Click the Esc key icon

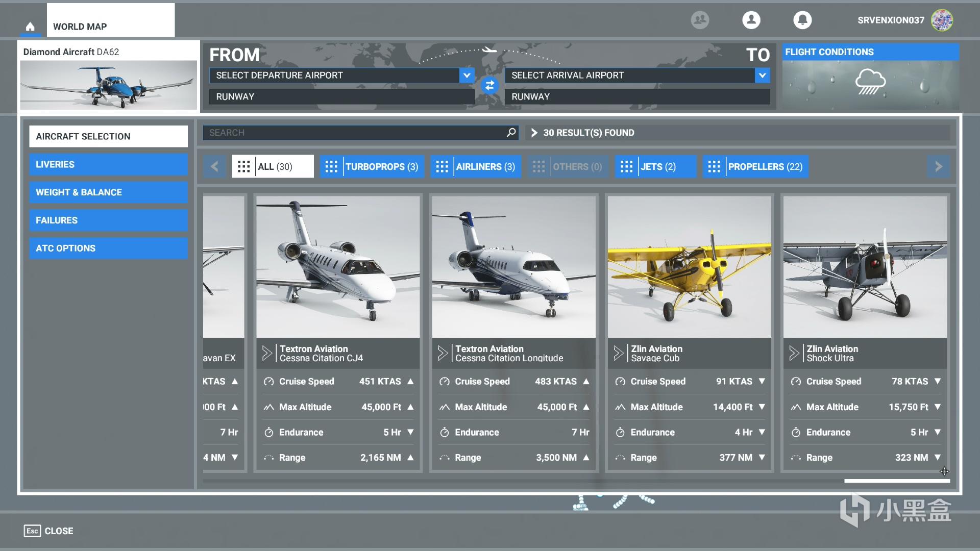(x=32, y=531)
